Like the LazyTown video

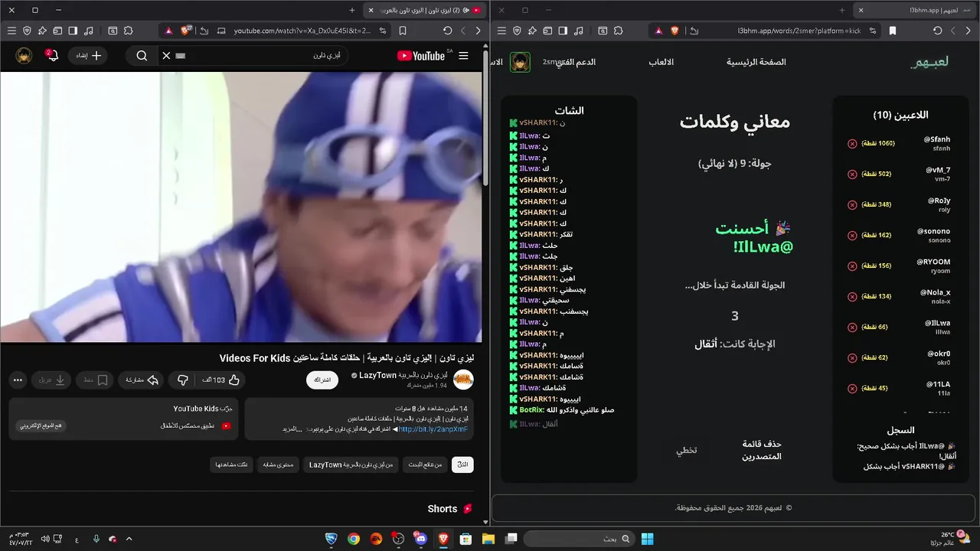click(221, 380)
